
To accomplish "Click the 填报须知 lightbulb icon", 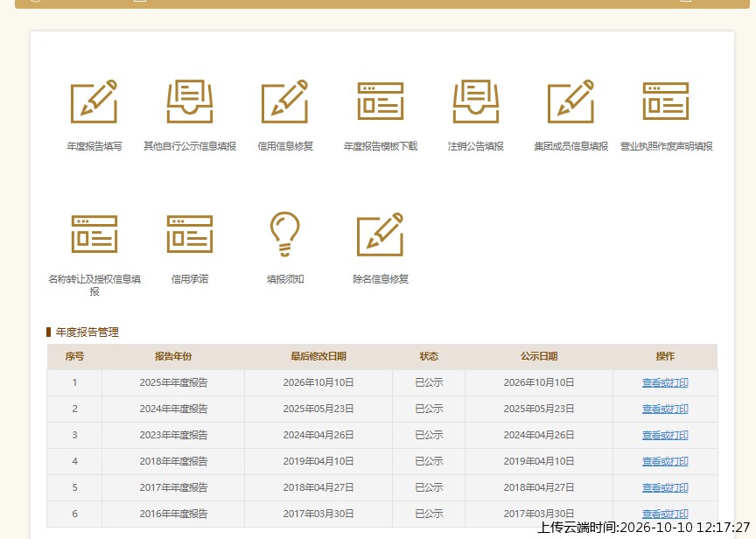I will click(285, 234).
